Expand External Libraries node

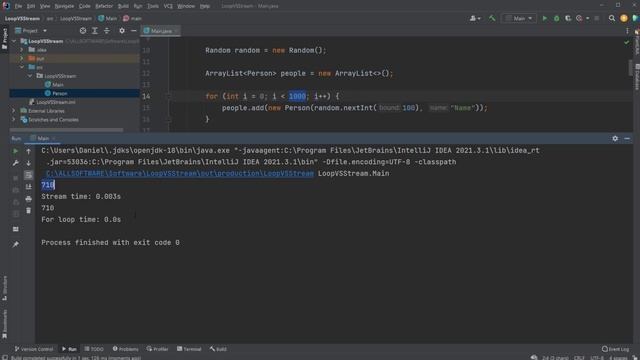pyautogui.click(x=14, y=111)
